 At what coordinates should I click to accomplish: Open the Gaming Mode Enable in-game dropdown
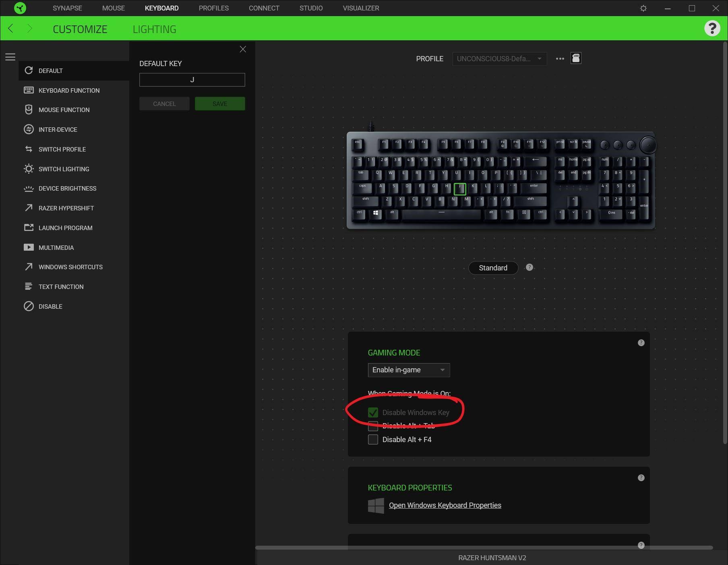[408, 370]
